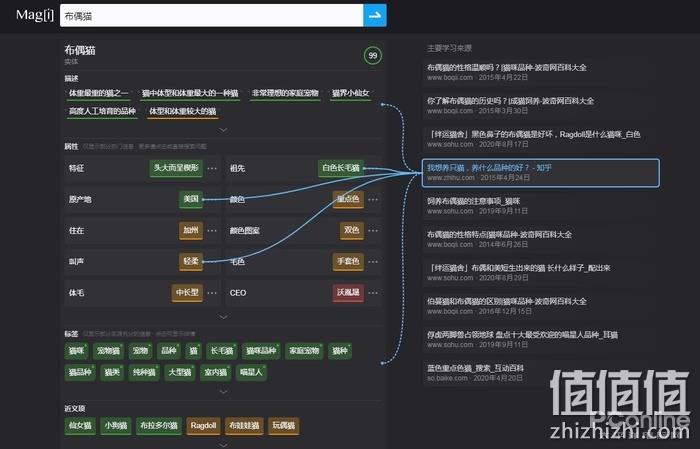Screen dimensions: 700x449
Task: Click the 美国 origin value
Action: (x=191, y=199)
